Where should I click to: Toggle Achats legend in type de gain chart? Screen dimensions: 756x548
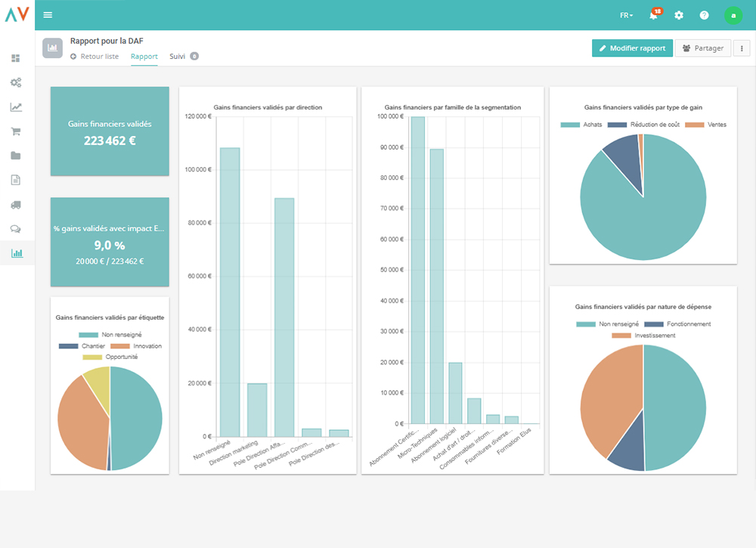click(x=581, y=125)
